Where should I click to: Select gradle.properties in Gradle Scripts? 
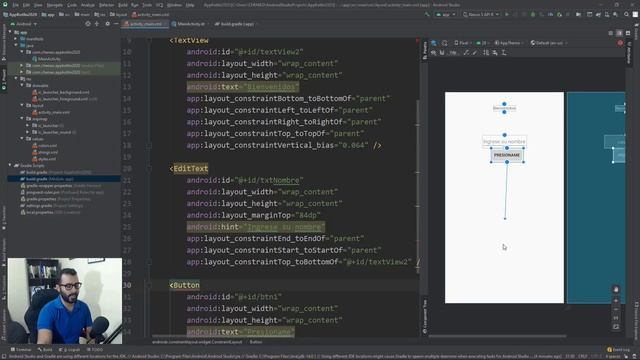(x=56, y=199)
